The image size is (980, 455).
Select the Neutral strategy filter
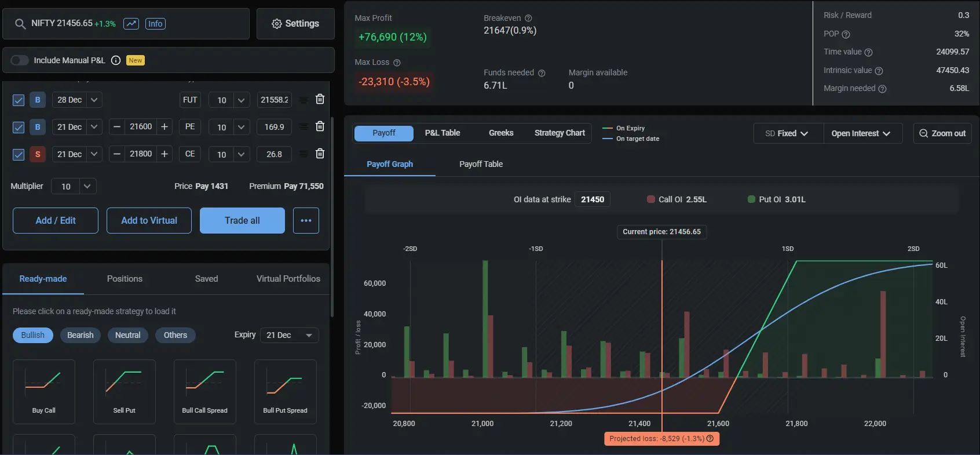[128, 335]
